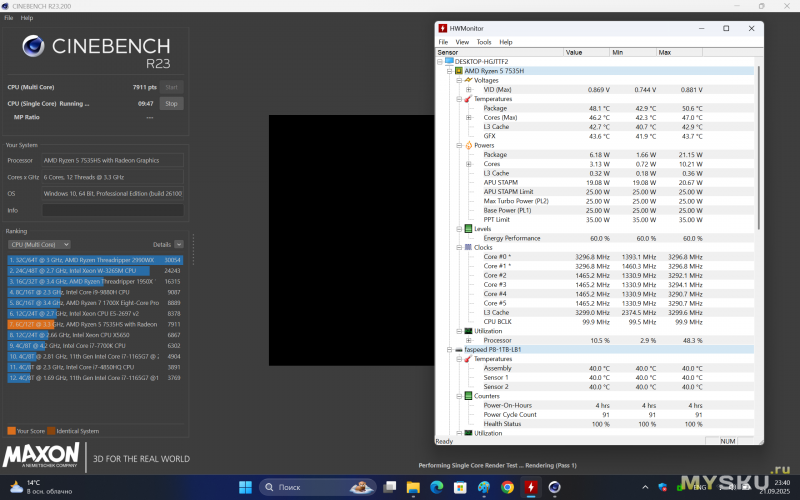Click the Sensor column header
Screen dimensions: 800x500
(x=499, y=52)
